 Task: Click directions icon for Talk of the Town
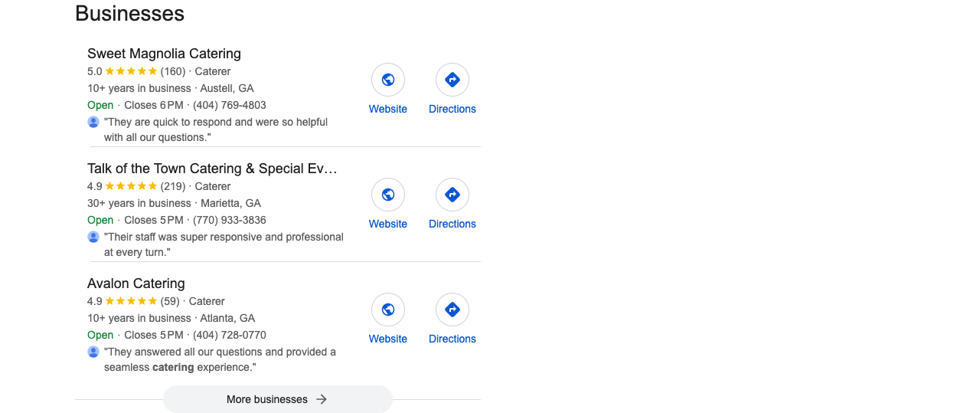tap(452, 195)
